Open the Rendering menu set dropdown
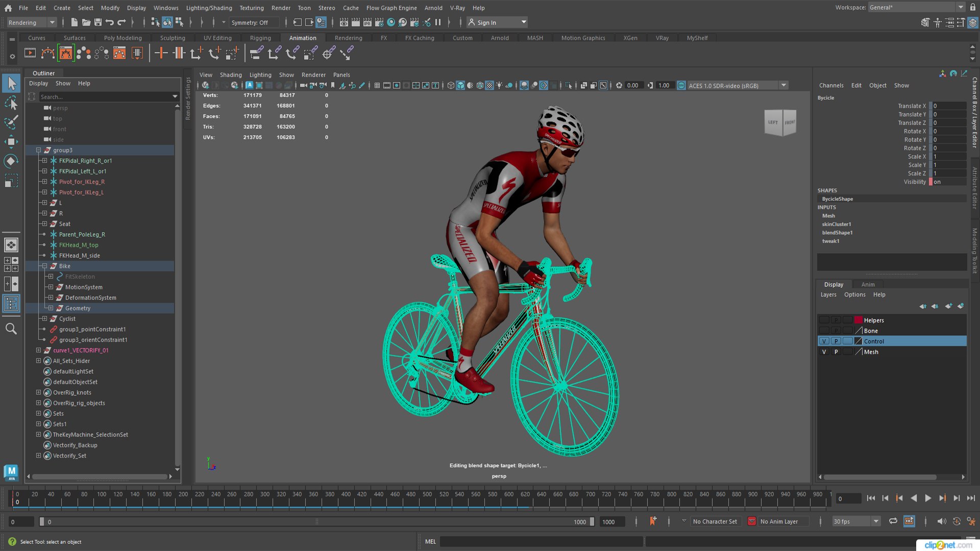980x551 pixels. pos(32,22)
